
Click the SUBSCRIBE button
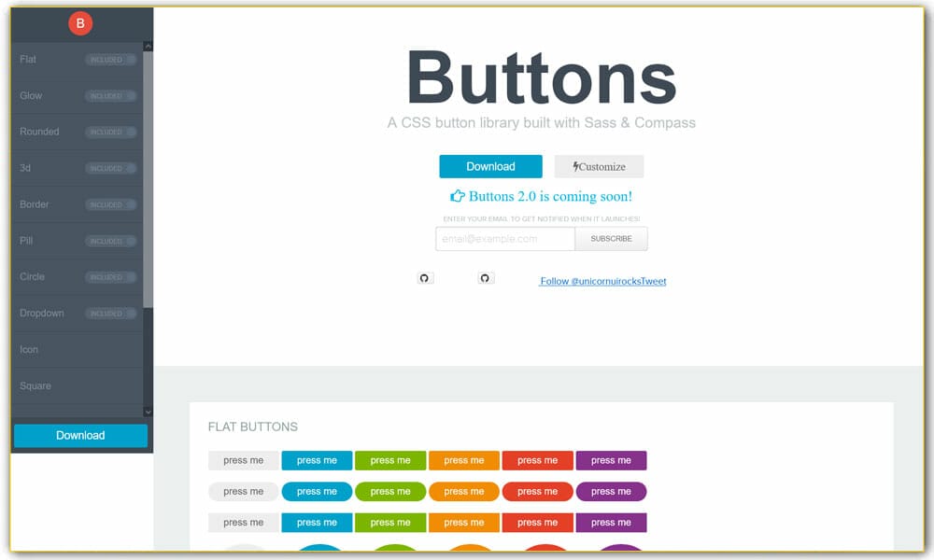click(612, 239)
